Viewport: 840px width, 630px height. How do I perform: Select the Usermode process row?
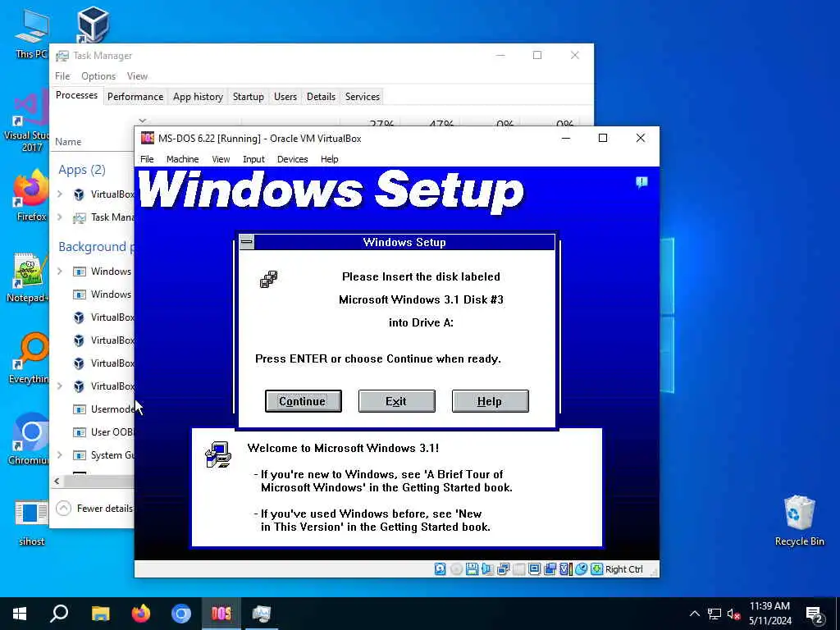[x=93, y=409]
